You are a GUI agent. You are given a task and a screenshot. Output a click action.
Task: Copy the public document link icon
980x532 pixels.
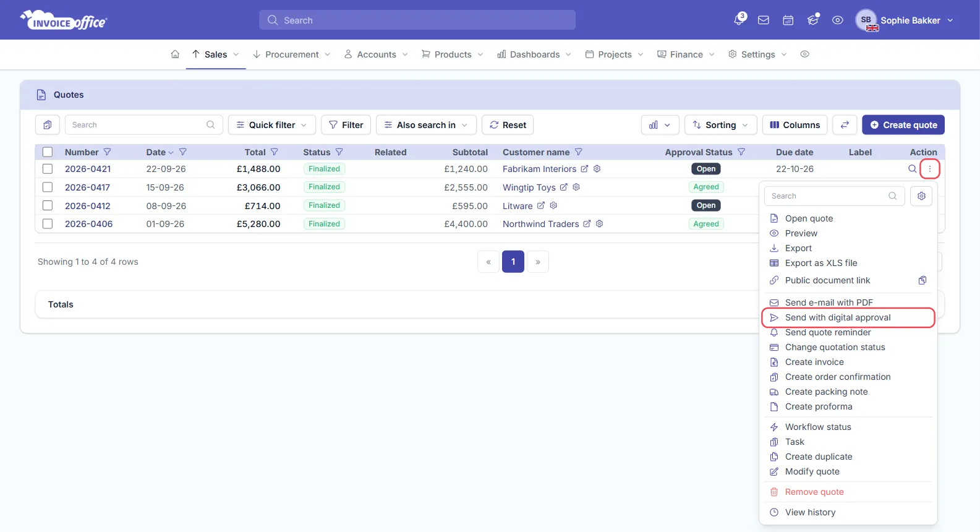pyautogui.click(x=922, y=280)
